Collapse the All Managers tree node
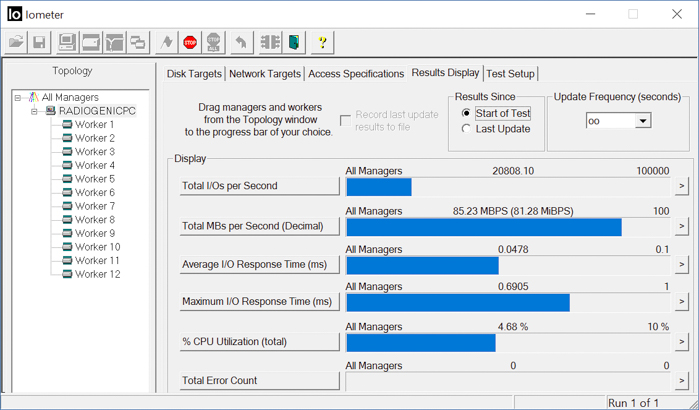 point(18,98)
